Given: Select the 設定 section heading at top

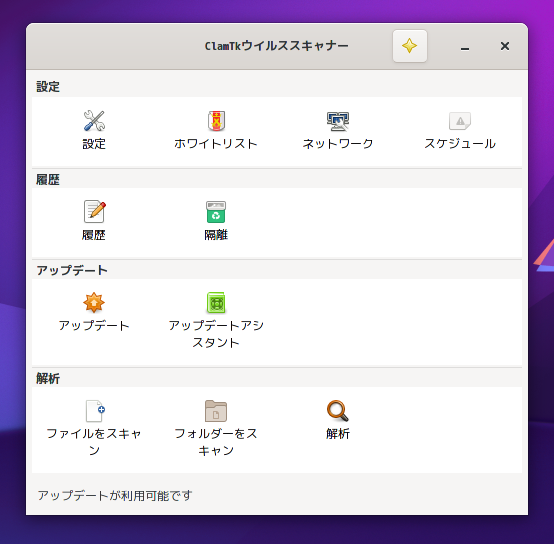Looking at the screenshot, I should (48, 87).
